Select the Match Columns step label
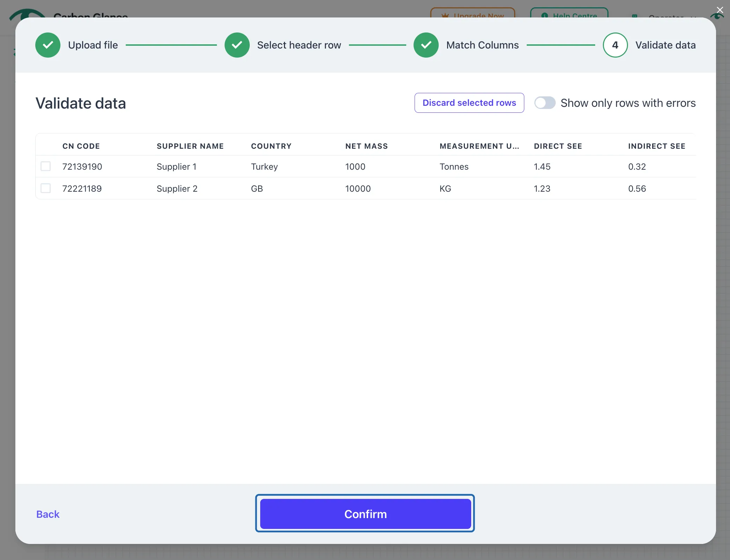Screen dimensions: 730x560 (x=482, y=45)
